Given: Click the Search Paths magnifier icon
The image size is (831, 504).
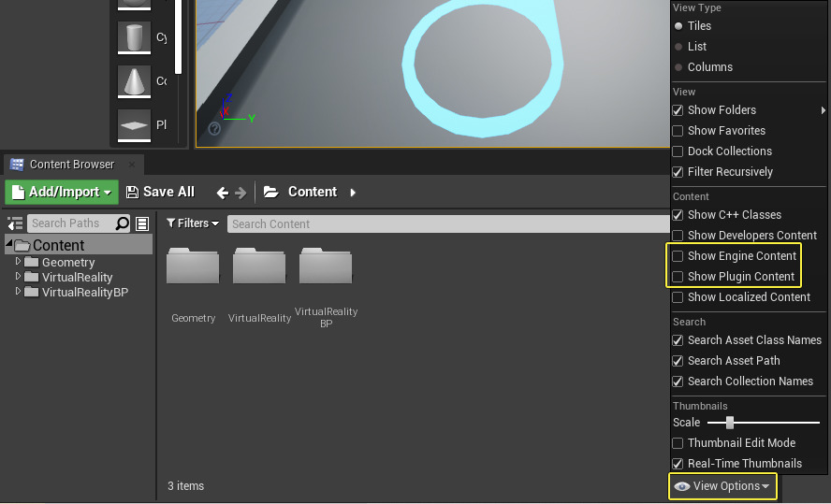Looking at the screenshot, I should click(x=123, y=223).
